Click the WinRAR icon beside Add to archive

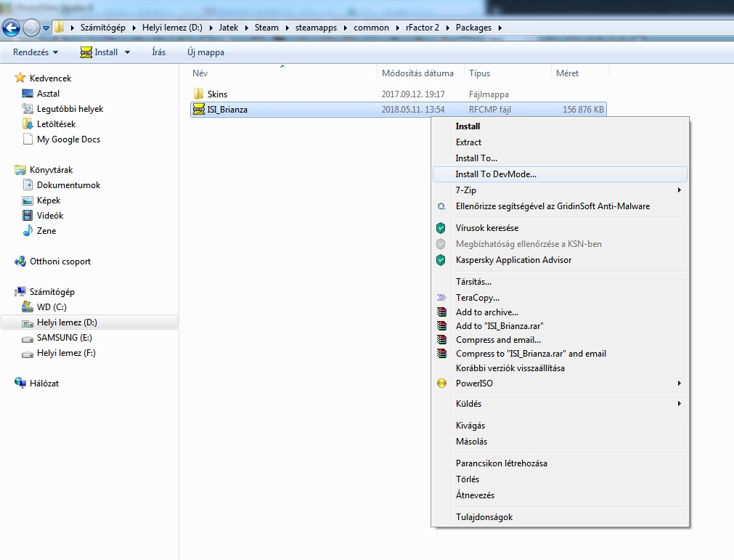(x=441, y=312)
